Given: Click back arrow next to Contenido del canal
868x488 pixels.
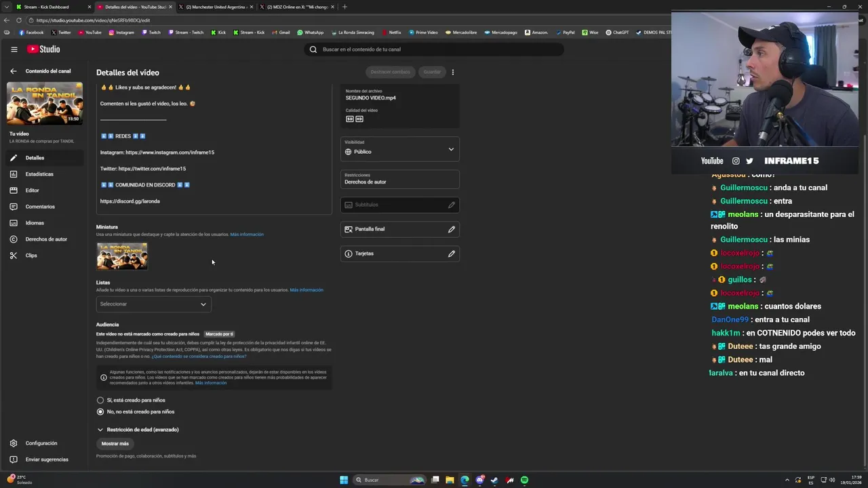Looking at the screenshot, I should (13, 71).
